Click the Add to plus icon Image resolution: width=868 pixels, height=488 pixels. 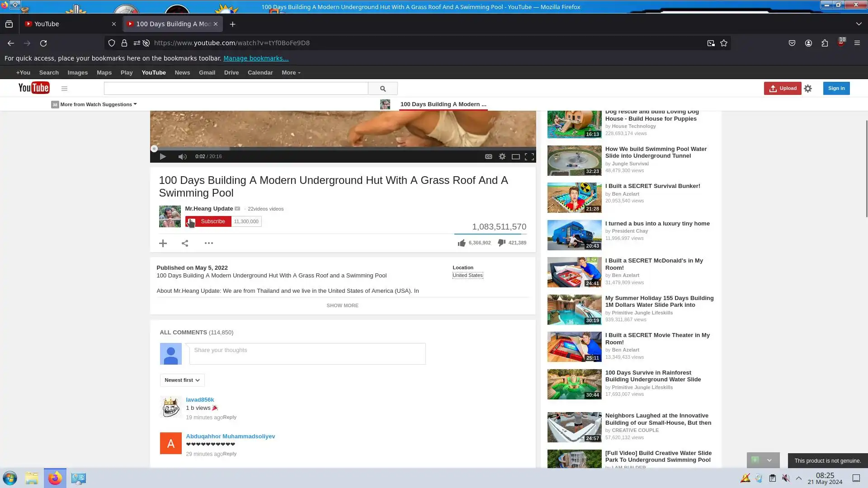[163, 243]
